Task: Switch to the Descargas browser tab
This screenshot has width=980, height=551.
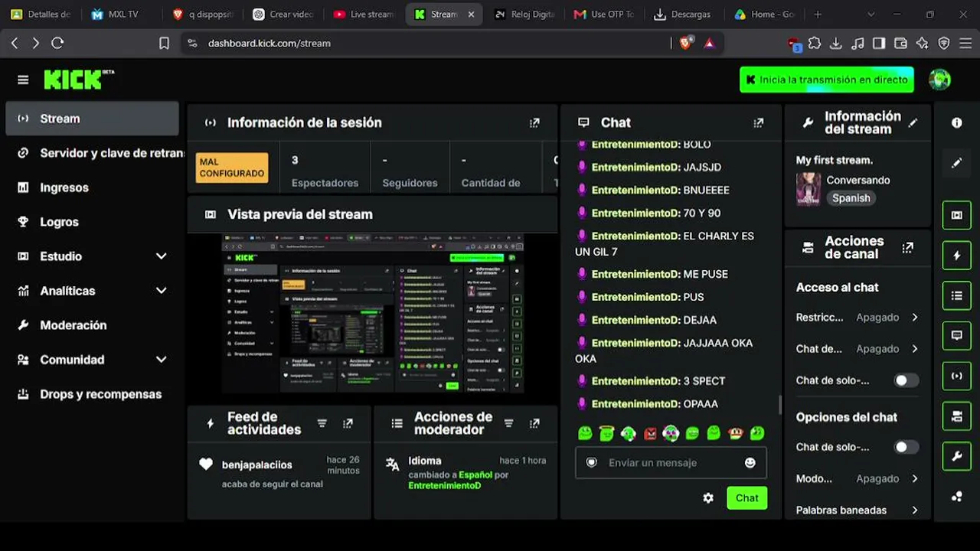Action: pyautogui.click(x=683, y=15)
